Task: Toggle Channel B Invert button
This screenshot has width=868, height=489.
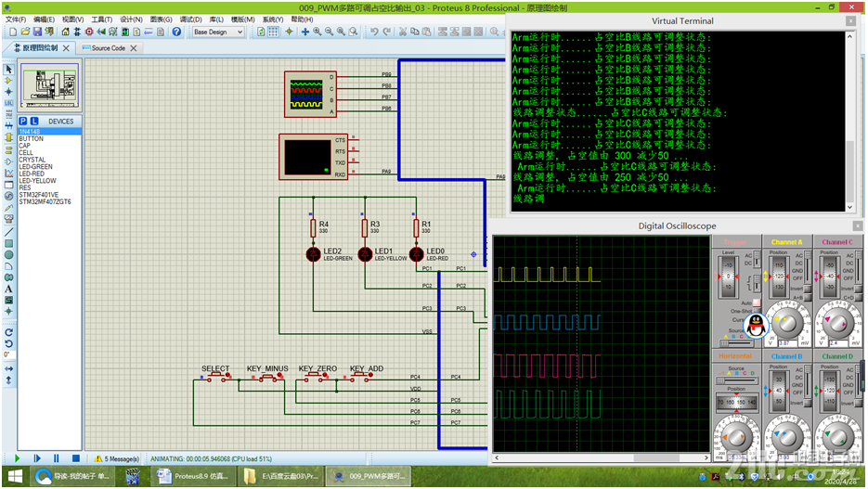Action: click(x=808, y=403)
